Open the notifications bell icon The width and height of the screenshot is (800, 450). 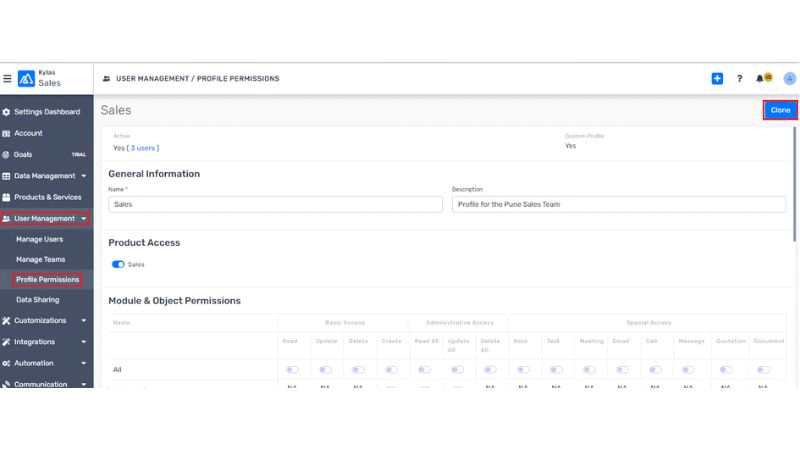click(761, 78)
